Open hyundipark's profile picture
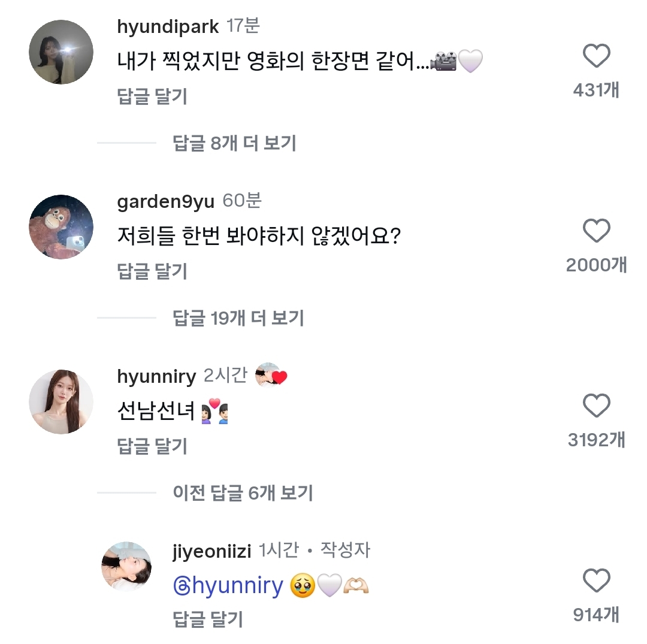647x644 pixels. (x=61, y=52)
